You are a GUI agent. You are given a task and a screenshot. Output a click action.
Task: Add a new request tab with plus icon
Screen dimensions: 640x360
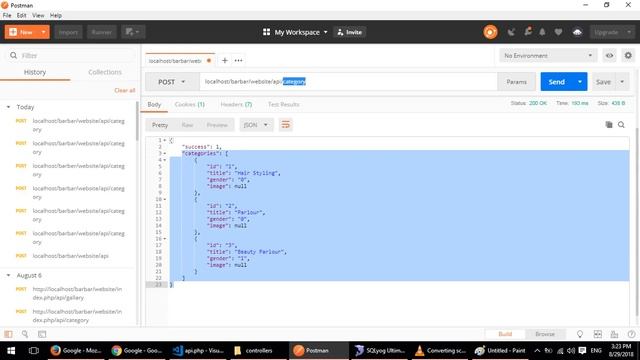pyautogui.click(x=224, y=60)
